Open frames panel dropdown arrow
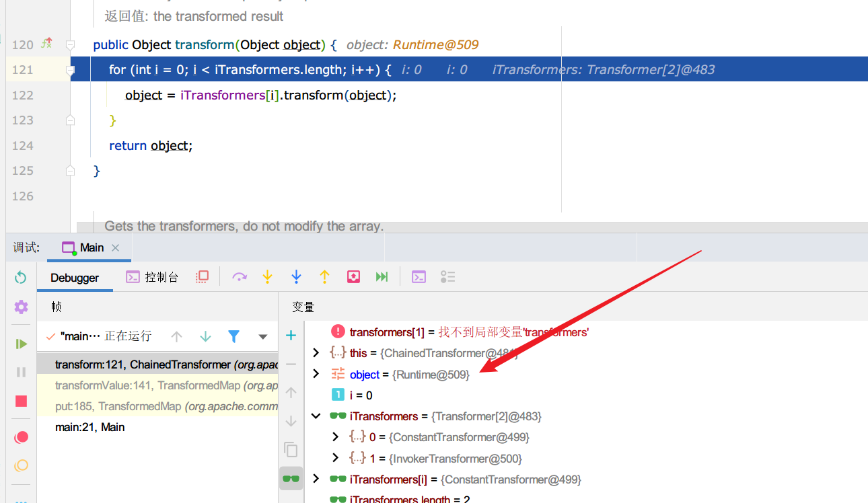The width and height of the screenshot is (868, 503). tap(263, 336)
